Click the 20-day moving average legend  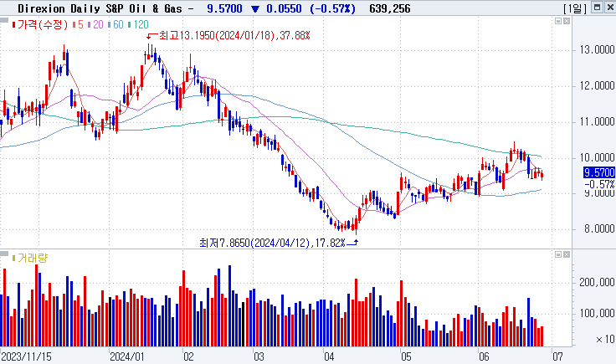pyautogui.click(x=95, y=25)
